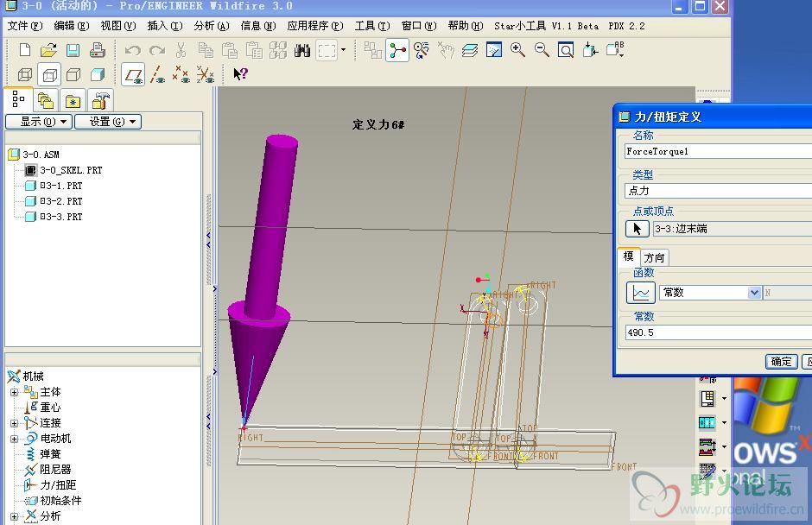The height and width of the screenshot is (525, 812).
Task: Click the ForceTorque1 name field
Action: tap(718, 152)
